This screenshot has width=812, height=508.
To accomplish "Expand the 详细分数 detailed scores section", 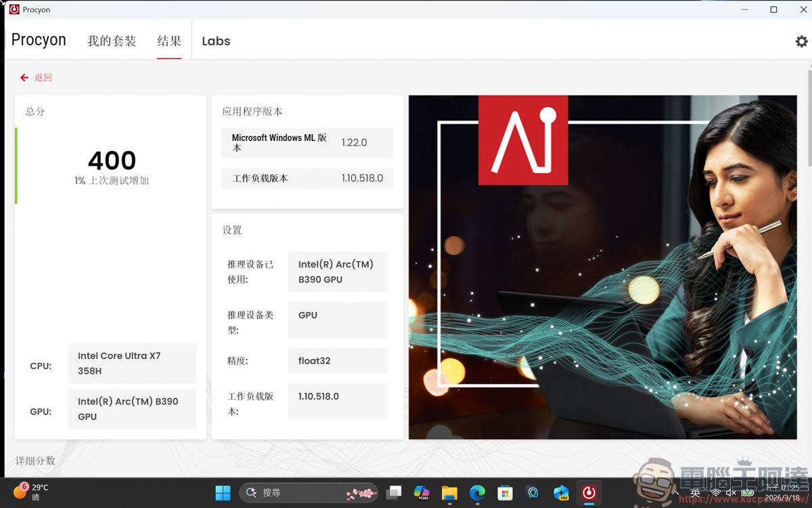I will click(34, 461).
